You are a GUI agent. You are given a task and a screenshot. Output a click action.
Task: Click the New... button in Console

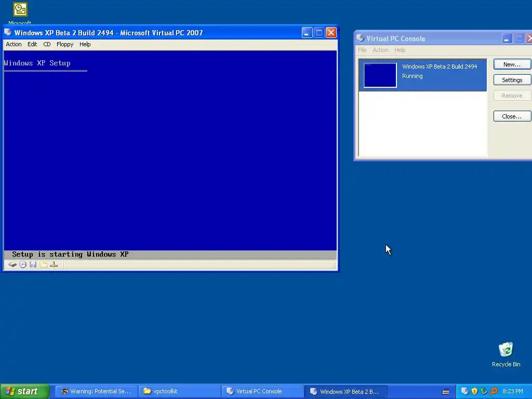point(512,64)
